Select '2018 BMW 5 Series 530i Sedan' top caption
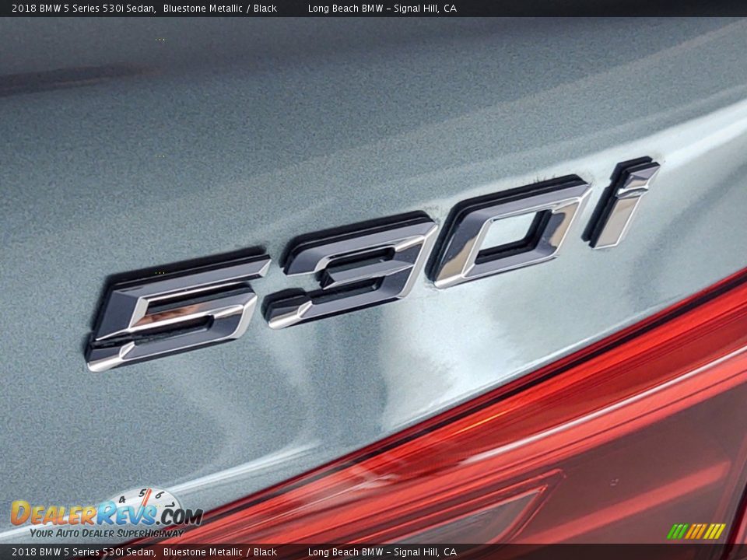Screen dimensions: 747x560 tap(83, 9)
